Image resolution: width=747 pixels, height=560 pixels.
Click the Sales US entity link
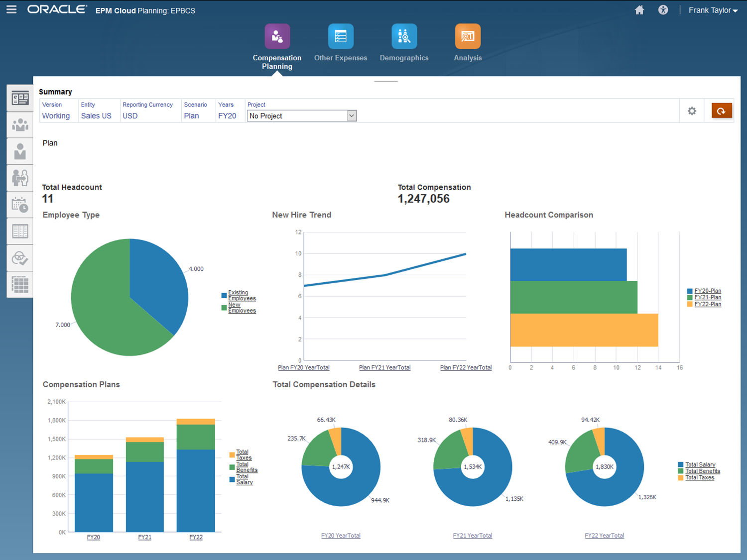pos(96,116)
